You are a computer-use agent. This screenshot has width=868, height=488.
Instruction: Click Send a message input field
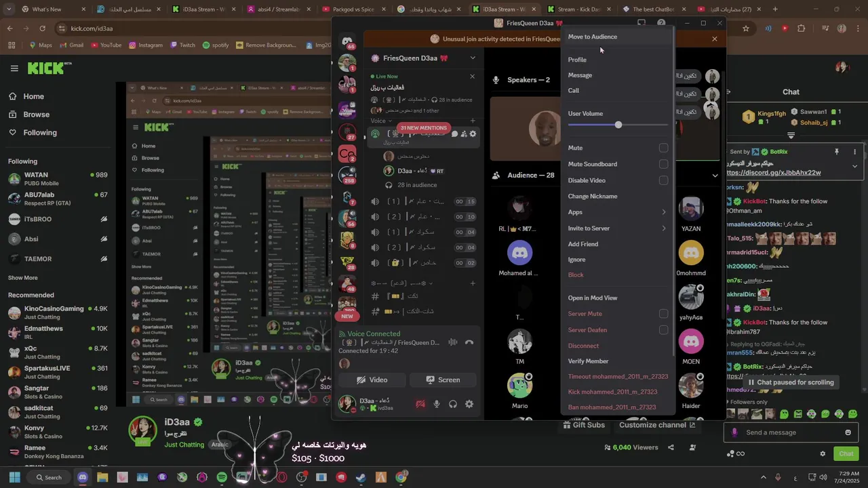pyautogui.click(x=791, y=432)
